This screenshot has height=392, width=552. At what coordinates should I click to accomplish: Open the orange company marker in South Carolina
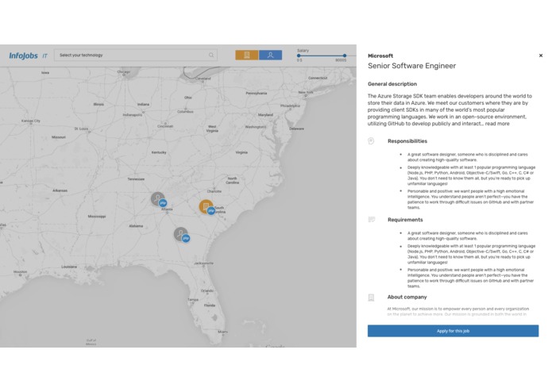[x=206, y=206]
